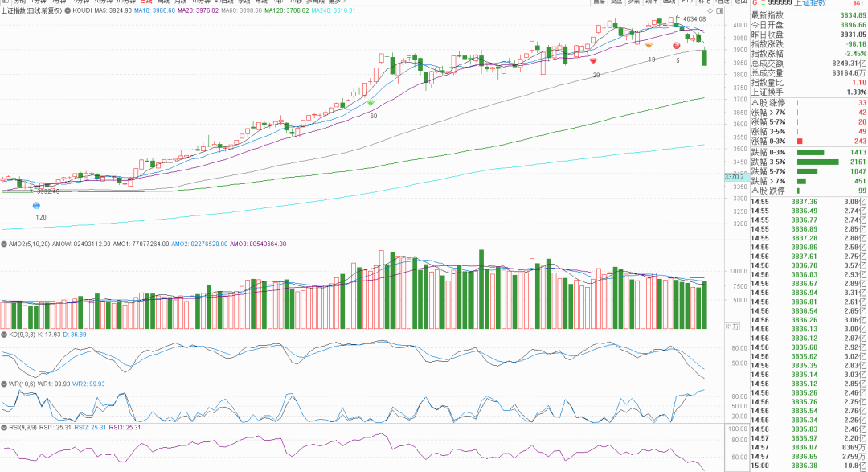Click the AMO1: 77077264.00 value
868x472 pixels.
point(141,244)
